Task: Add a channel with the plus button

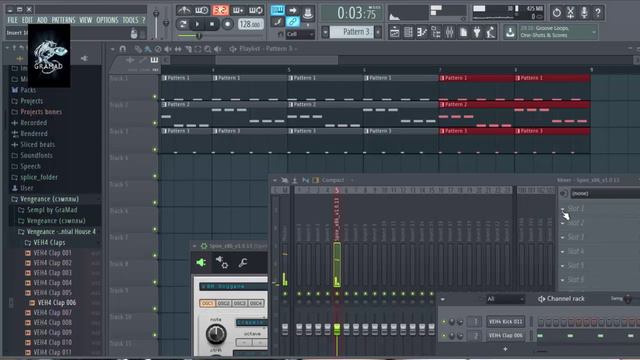Action: (x=505, y=349)
